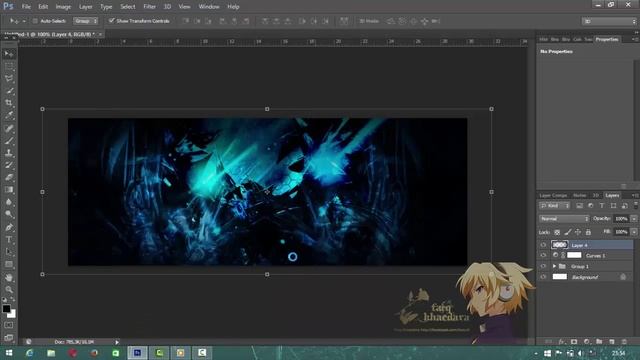Open the File menu

26,7
